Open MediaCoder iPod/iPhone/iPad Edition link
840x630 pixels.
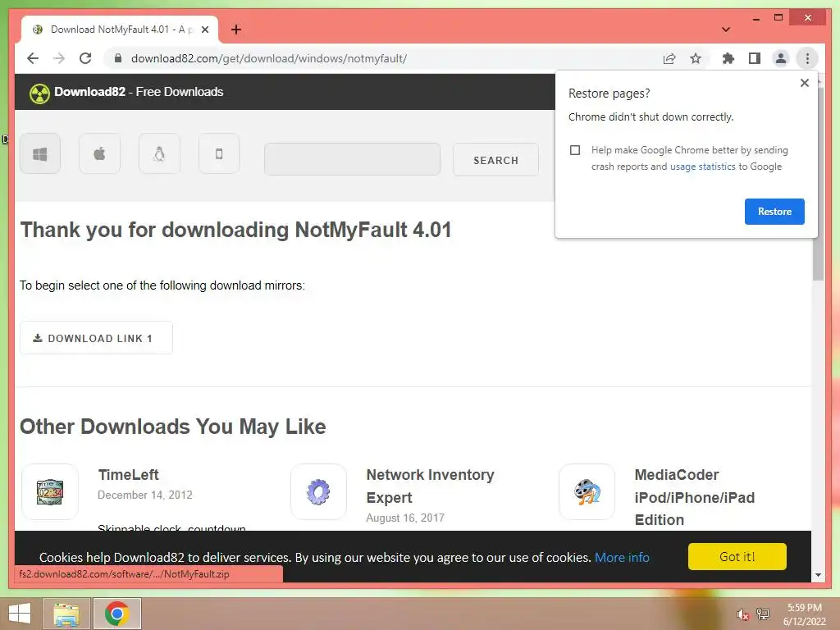point(694,497)
